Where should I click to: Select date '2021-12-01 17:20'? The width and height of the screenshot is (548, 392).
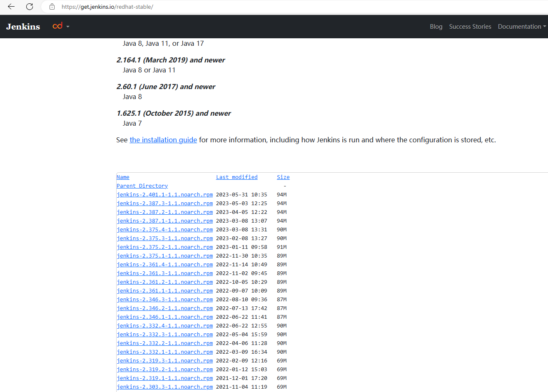242,378
